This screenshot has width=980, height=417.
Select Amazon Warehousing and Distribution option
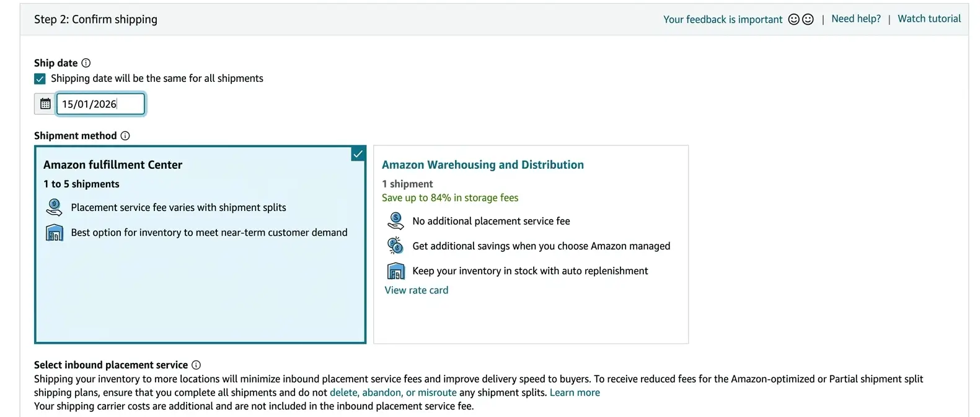pos(531,244)
